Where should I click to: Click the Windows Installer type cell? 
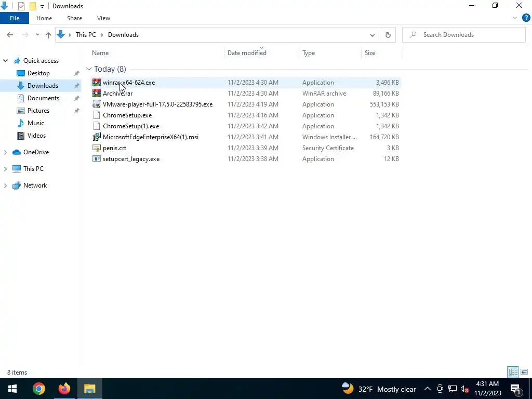pyautogui.click(x=329, y=137)
